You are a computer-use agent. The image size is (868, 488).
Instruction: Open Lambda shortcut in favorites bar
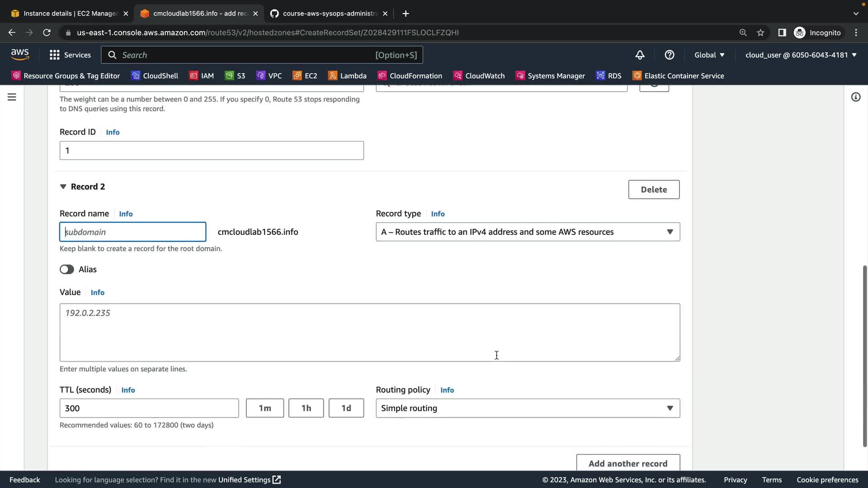pyautogui.click(x=347, y=75)
